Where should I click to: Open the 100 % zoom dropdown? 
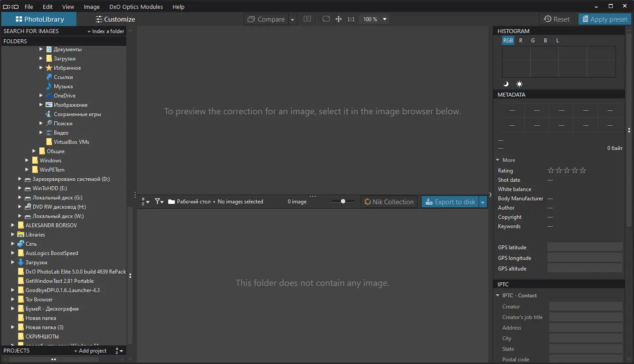(375, 19)
